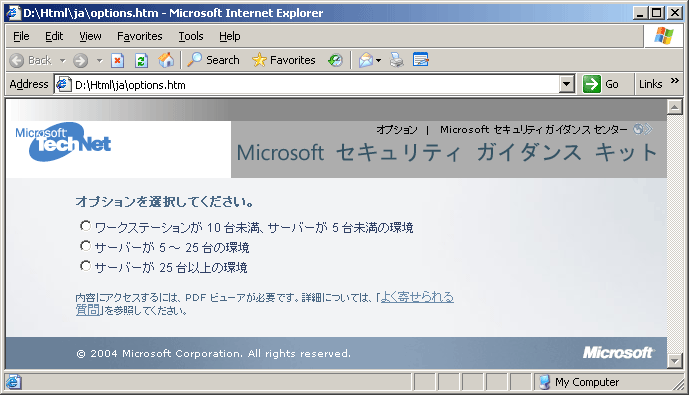
Task: Select the サーバーが 5～25 台 radio button
Action: 85,246
